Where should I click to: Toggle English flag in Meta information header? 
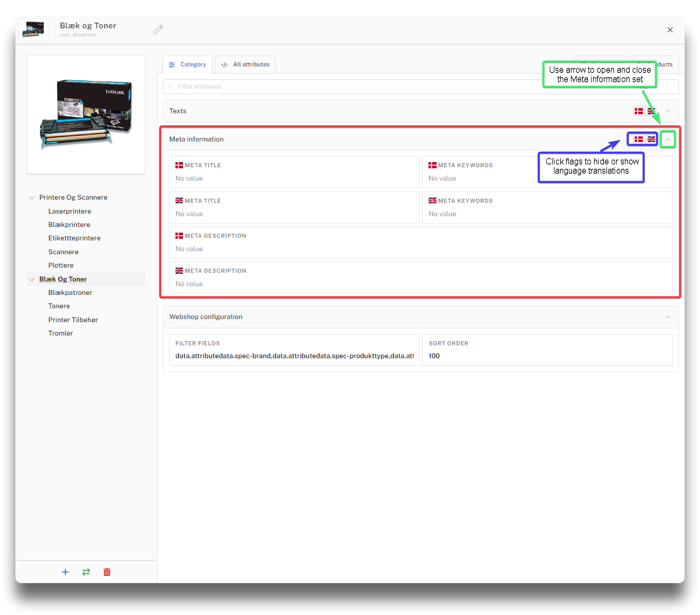coord(651,139)
